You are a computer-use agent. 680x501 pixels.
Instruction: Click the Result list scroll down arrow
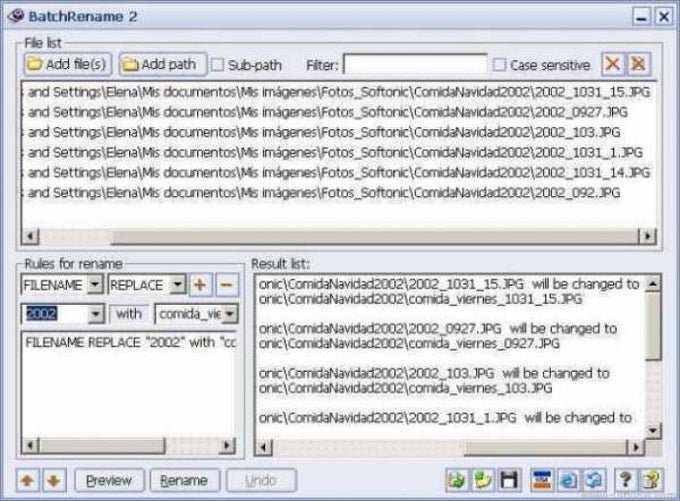653,430
